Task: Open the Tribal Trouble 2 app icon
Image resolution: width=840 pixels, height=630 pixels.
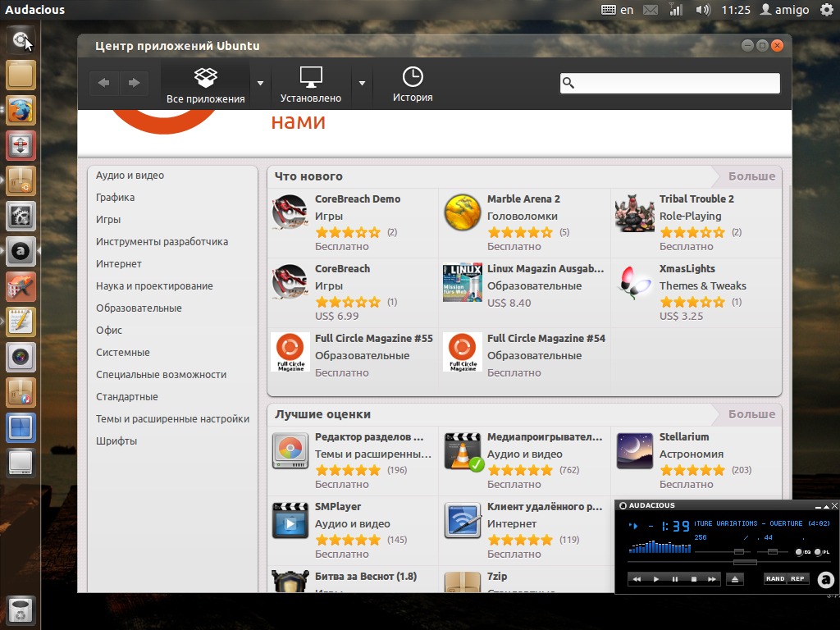Action: (635, 212)
